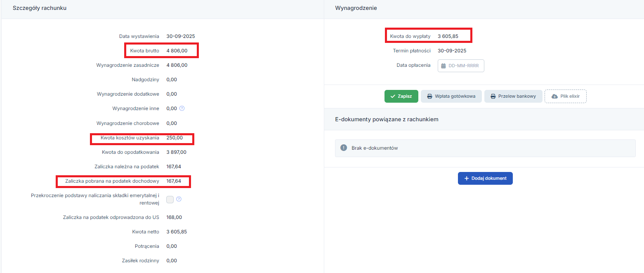Click the Kwota netto value
Viewport: 644px width, 273px height.
[177, 232]
